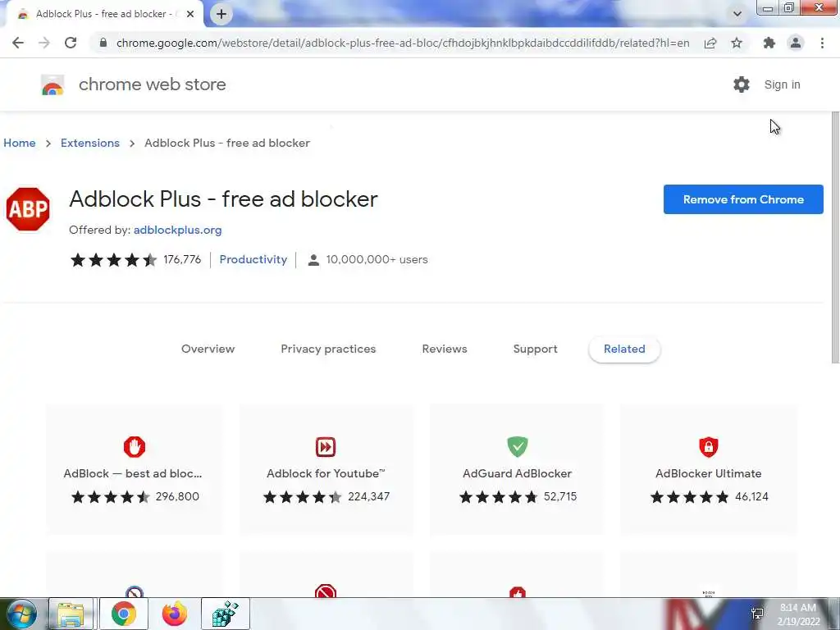Click the AdBlocker Ultimate red shield icon
Image resolution: width=840 pixels, height=630 pixels.
click(x=708, y=447)
